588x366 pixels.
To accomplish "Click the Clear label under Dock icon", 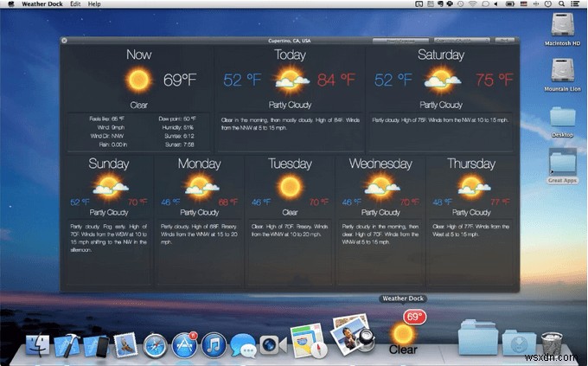I will [x=403, y=350].
